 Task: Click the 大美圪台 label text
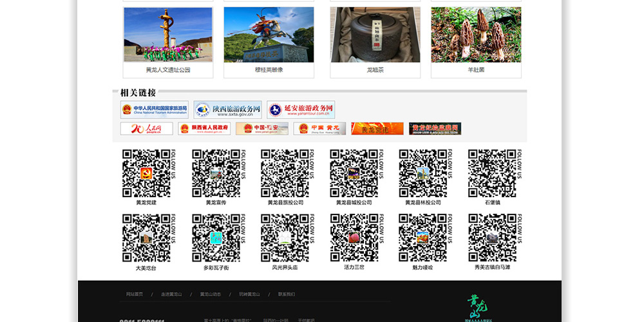[146, 268]
